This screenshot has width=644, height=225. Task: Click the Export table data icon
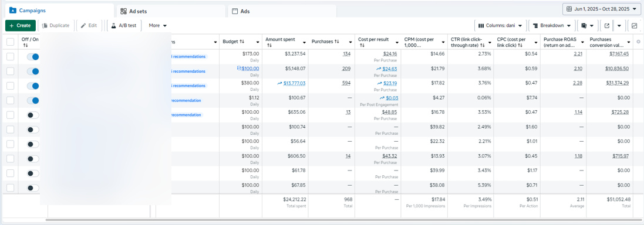click(x=606, y=25)
